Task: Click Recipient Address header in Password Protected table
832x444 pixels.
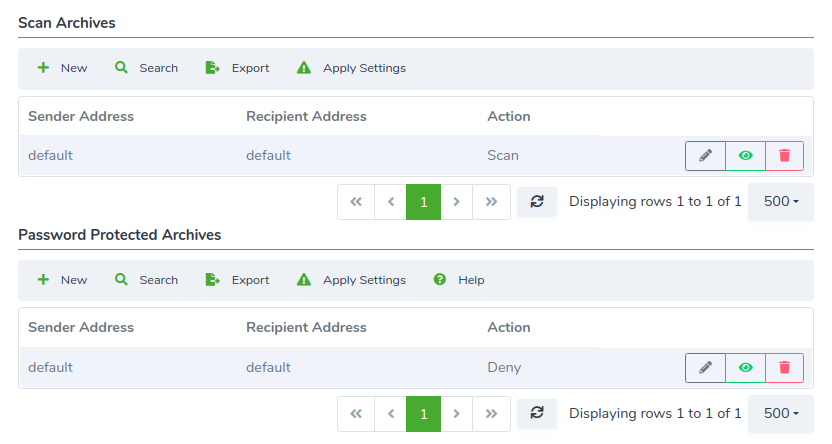Action: click(306, 327)
